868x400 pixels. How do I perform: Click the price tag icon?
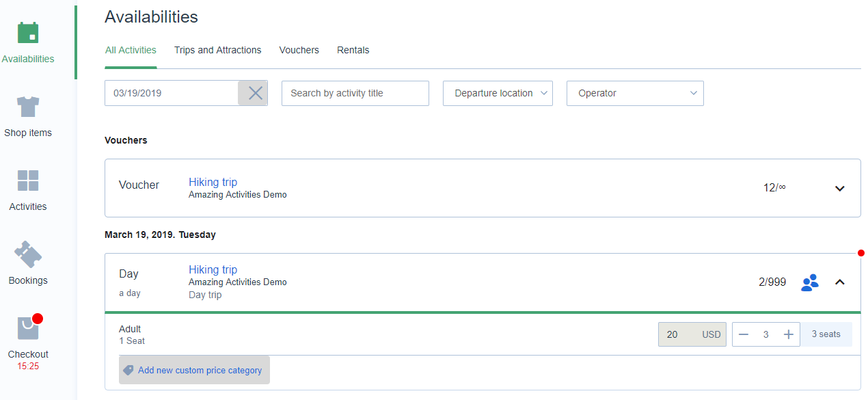[x=128, y=370]
